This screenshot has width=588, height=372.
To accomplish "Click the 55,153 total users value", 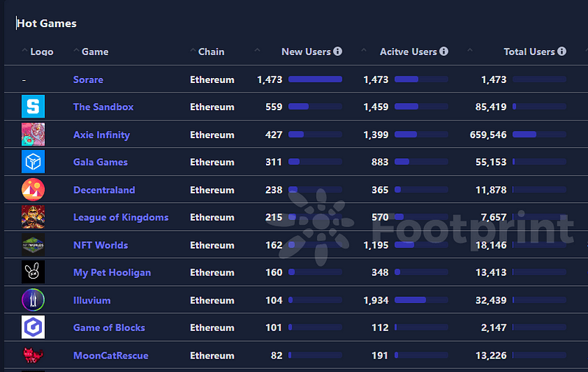I will 491,162.
